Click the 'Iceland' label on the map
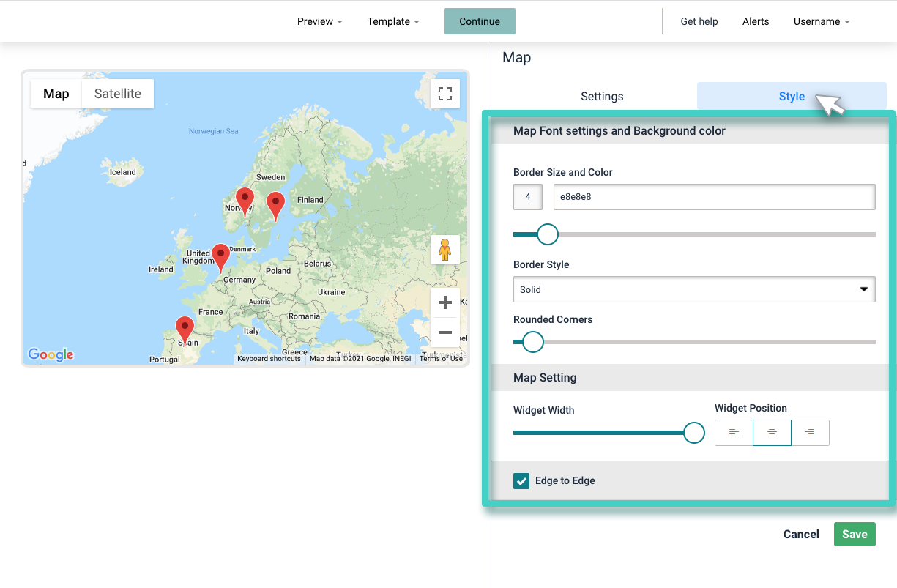 123,172
